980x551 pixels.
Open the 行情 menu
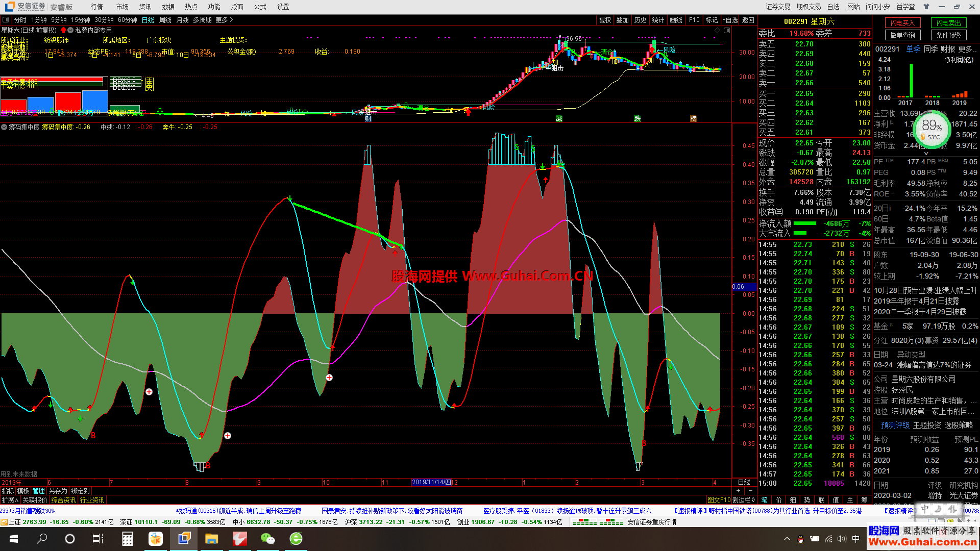[96, 7]
